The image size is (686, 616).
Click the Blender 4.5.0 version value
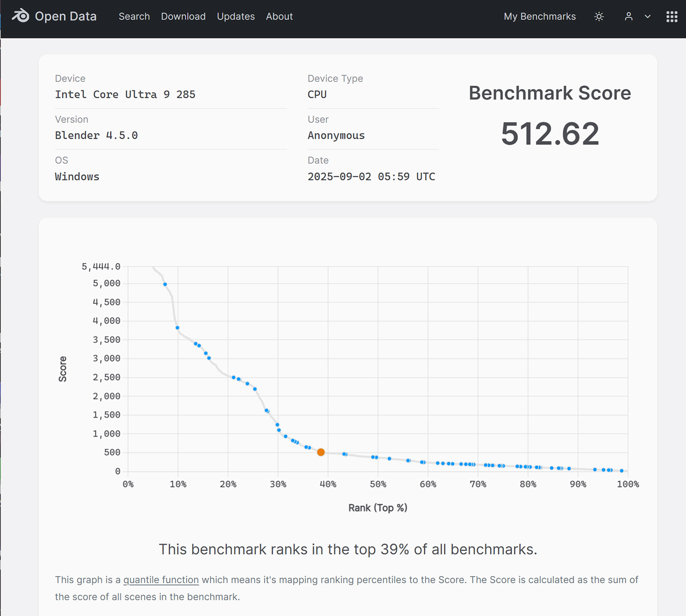coord(96,135)
